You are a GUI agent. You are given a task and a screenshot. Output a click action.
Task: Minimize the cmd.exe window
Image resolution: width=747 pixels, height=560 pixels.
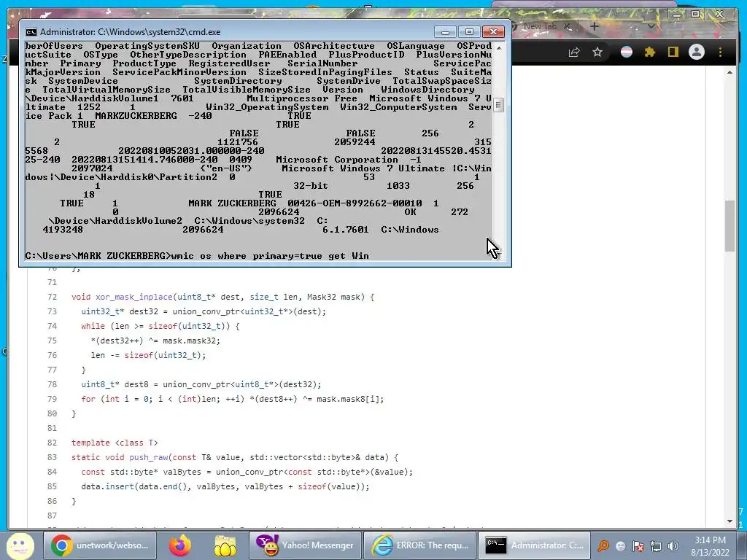click(446, 32)
